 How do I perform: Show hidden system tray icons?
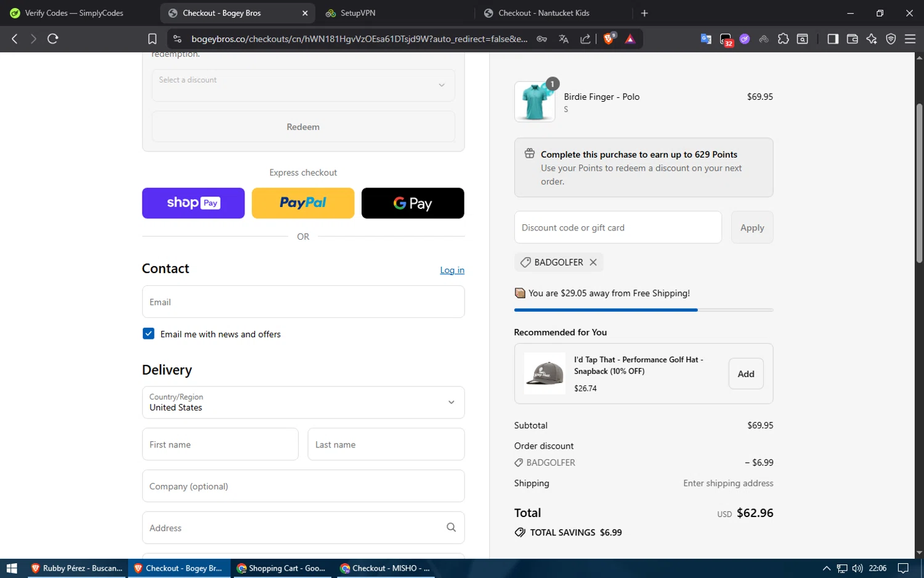(x=827, y=568)
